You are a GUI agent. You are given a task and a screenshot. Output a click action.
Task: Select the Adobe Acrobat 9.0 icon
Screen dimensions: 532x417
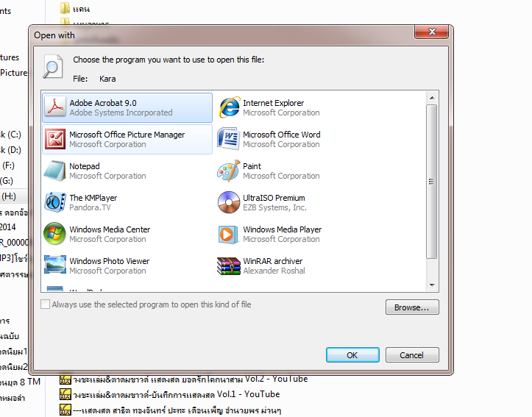point(55,107)
